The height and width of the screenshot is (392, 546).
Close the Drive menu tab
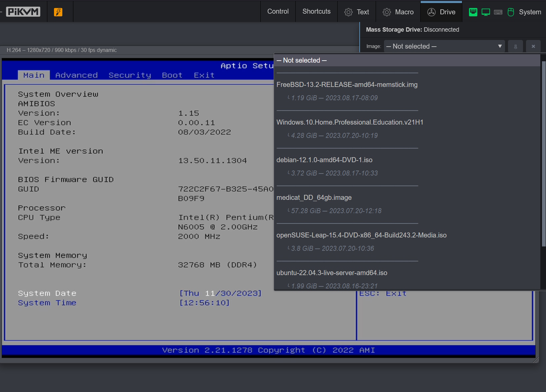tap(441, 12)
